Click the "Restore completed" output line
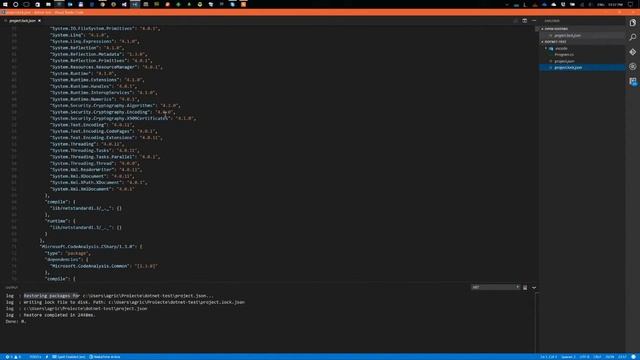The width and height of the screenshot is (640, 360). 50,315
